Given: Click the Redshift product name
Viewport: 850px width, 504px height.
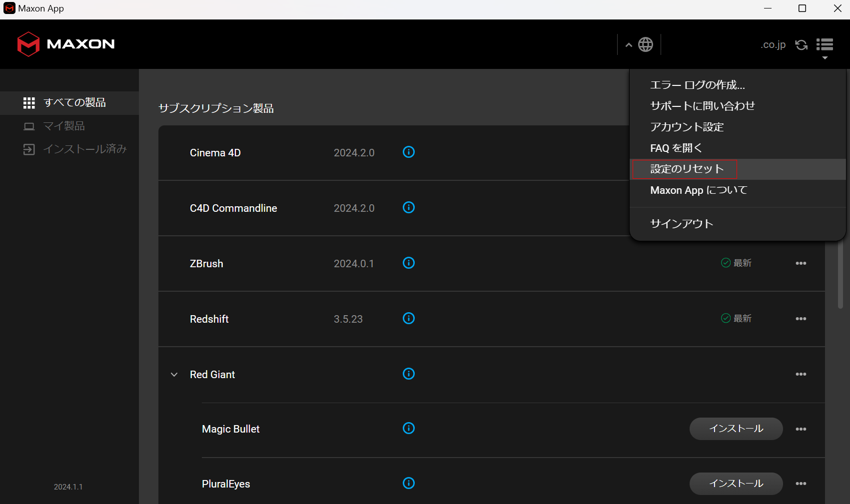Looking at the screenshot, I should pos(209,319).
